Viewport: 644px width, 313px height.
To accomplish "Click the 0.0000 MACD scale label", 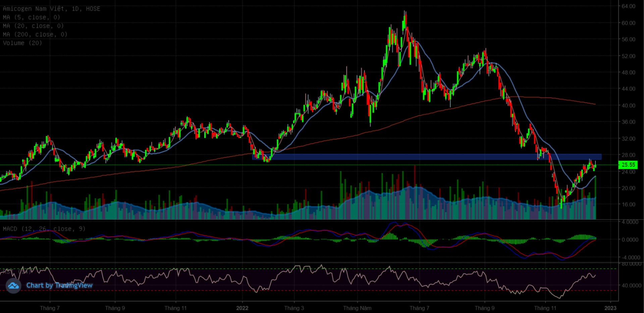I will 630,240.
